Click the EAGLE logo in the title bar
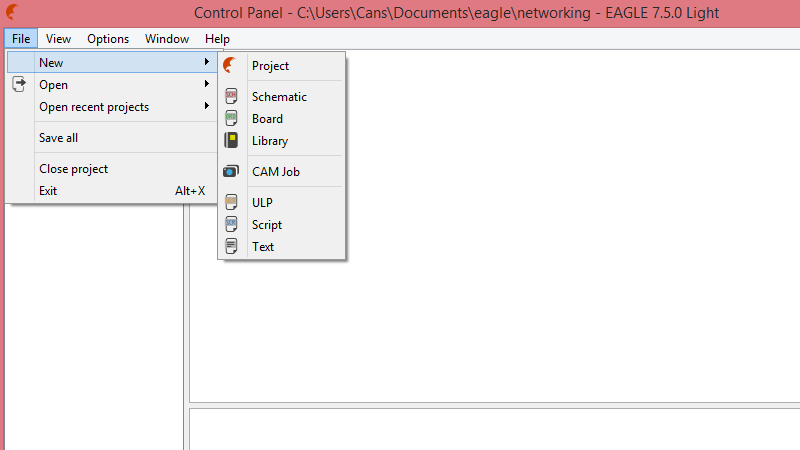This screenshot has height=450, width=800. [x=12, y=12]
